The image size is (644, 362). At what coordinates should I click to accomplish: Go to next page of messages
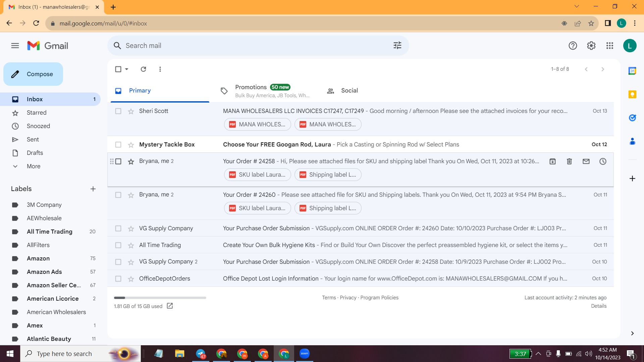(603, 69)
